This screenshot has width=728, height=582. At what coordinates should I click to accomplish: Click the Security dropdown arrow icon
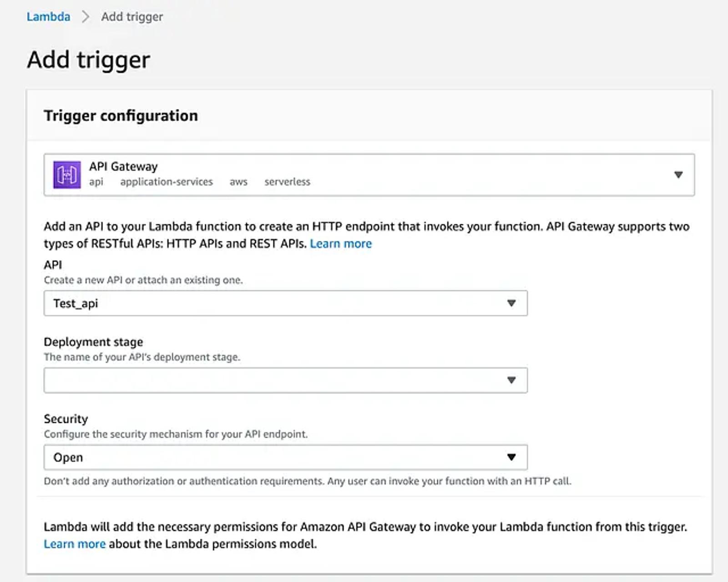click(511, 457)
